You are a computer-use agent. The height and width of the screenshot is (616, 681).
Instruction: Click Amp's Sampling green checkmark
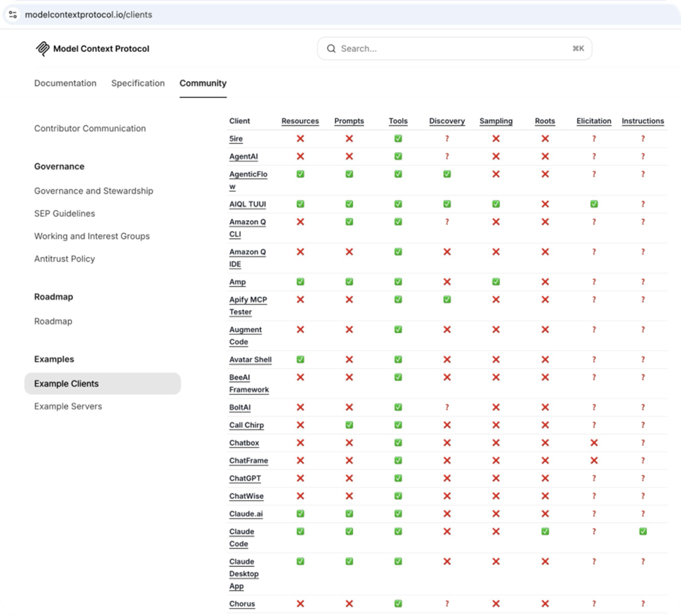pos(495,282)
